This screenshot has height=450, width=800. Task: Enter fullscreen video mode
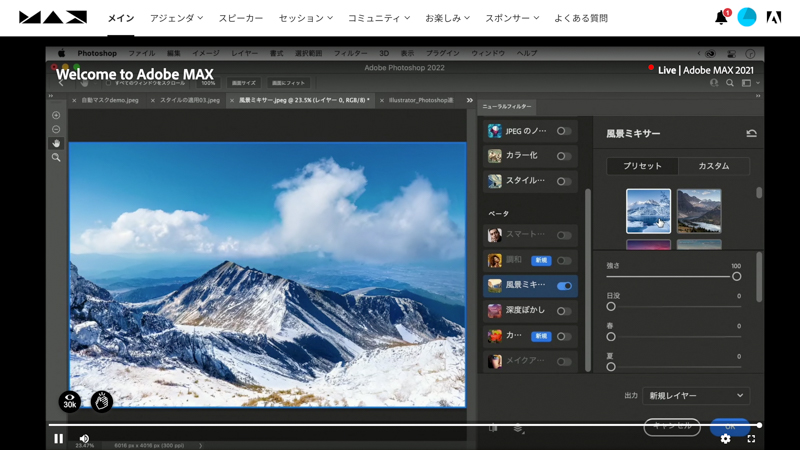pos(751,438)
